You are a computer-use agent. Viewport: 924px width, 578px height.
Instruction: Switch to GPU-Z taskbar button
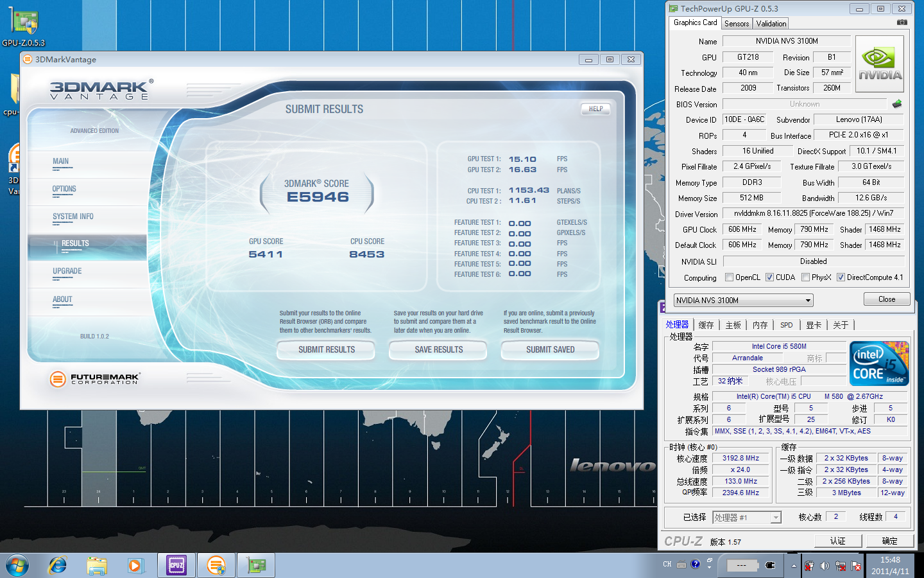(256, 566)
